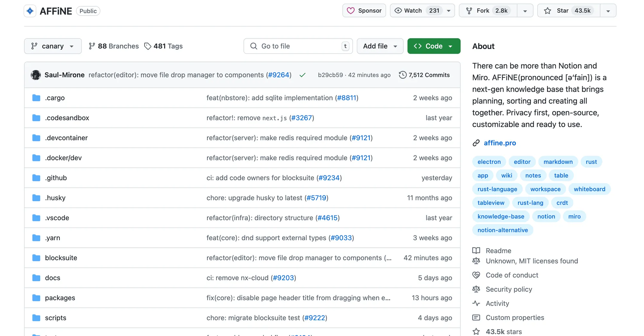Open pull request #9264

279,75
